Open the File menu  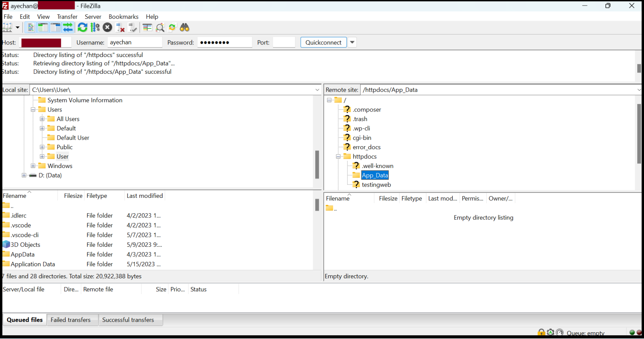pyautogui.click(x=8, y=17)
